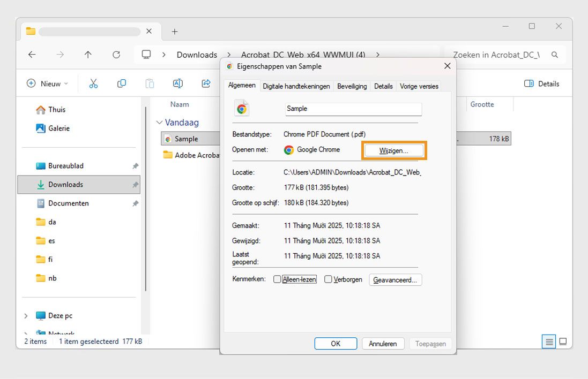Click the PC icon in address bar
The width and height of the screenshot is (588, 379).
pyautogui.click(x=146, y=55)
